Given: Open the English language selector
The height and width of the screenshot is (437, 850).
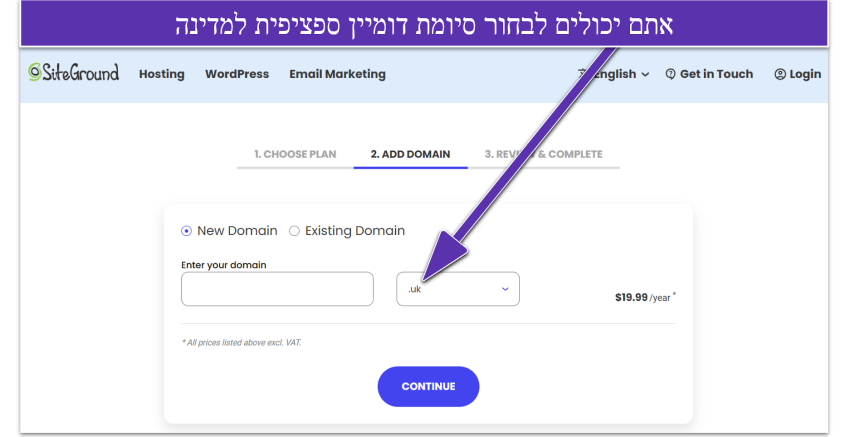Looking at the screenshot, I should point(614,74).
